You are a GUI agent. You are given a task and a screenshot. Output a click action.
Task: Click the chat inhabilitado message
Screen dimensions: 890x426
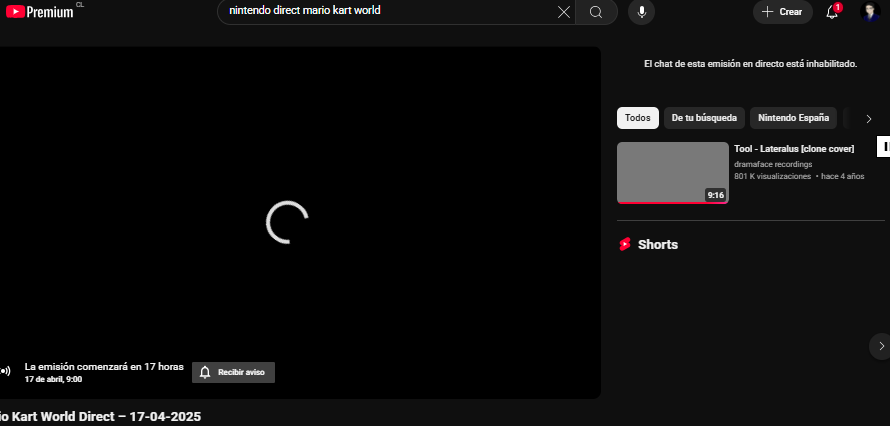pos(750,64)
